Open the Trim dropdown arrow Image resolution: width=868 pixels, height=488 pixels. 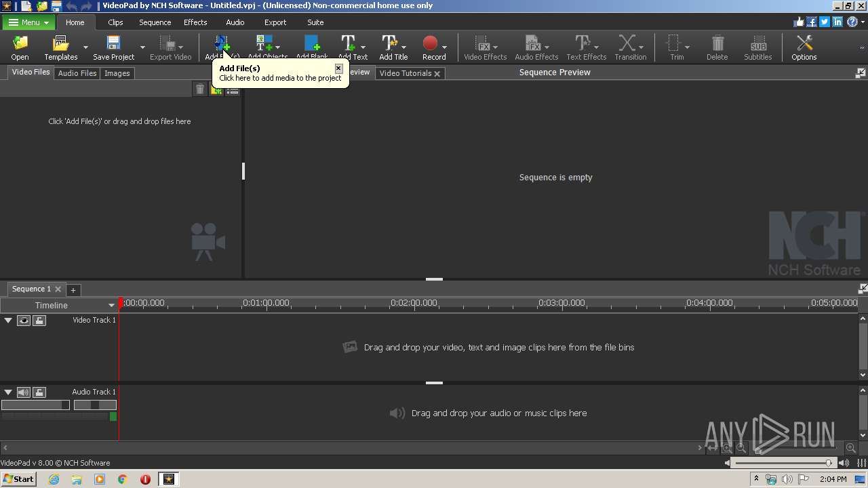pos(687,47)
